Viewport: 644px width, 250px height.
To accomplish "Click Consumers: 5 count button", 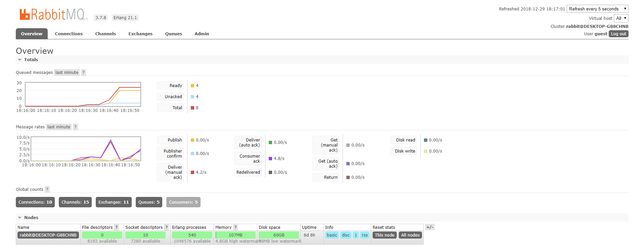I will [183, 202].
